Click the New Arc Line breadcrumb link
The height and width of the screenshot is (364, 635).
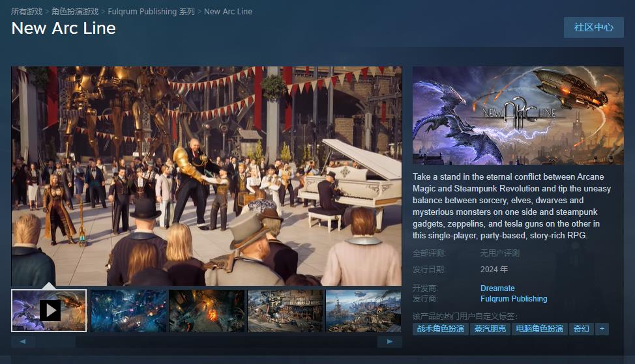pos(228,12)
